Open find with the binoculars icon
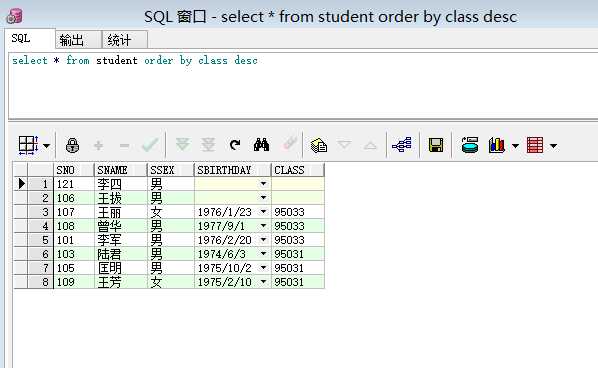 pos(261,145)
